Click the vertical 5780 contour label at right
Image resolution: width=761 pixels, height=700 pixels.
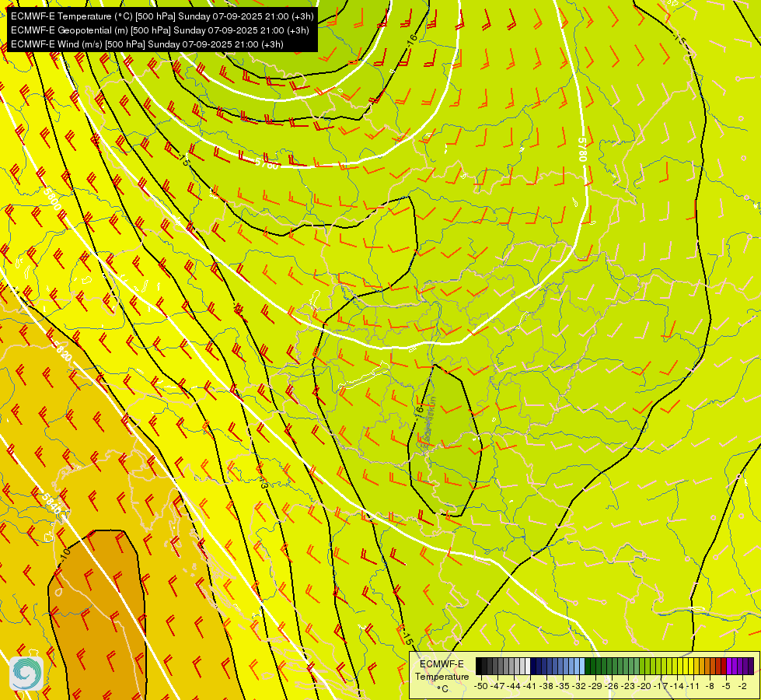pyautogui.click(x=582, y=149)
